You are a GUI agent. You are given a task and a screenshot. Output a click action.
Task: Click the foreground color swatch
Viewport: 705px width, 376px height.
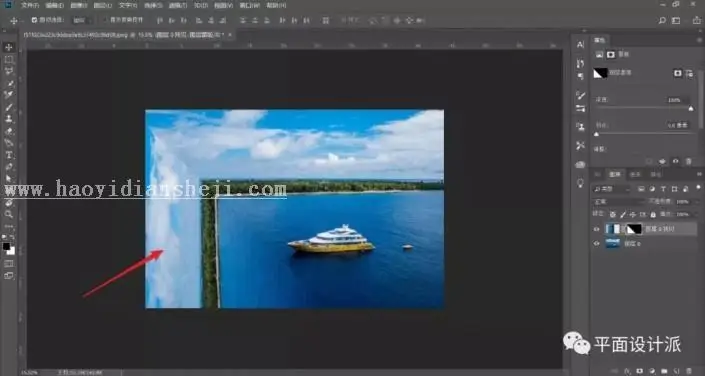tap(6, 246)
